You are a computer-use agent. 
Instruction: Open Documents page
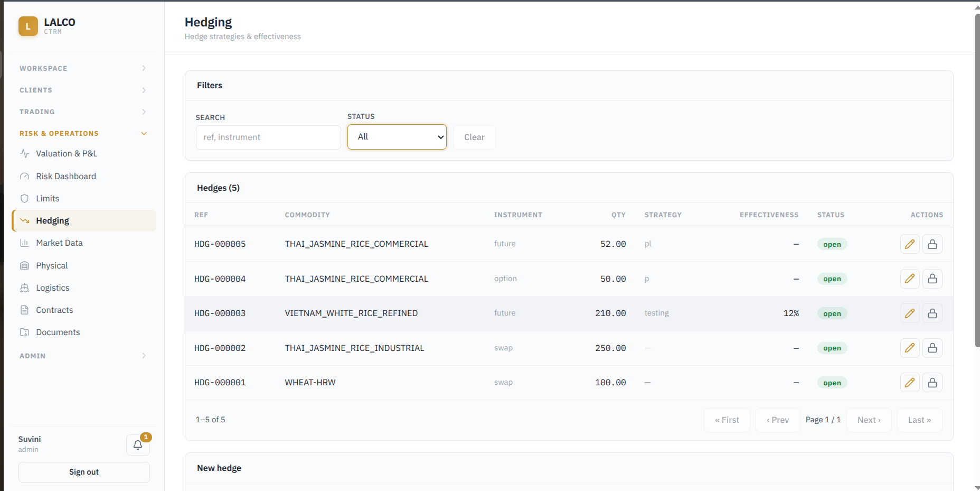click(84, 332)
